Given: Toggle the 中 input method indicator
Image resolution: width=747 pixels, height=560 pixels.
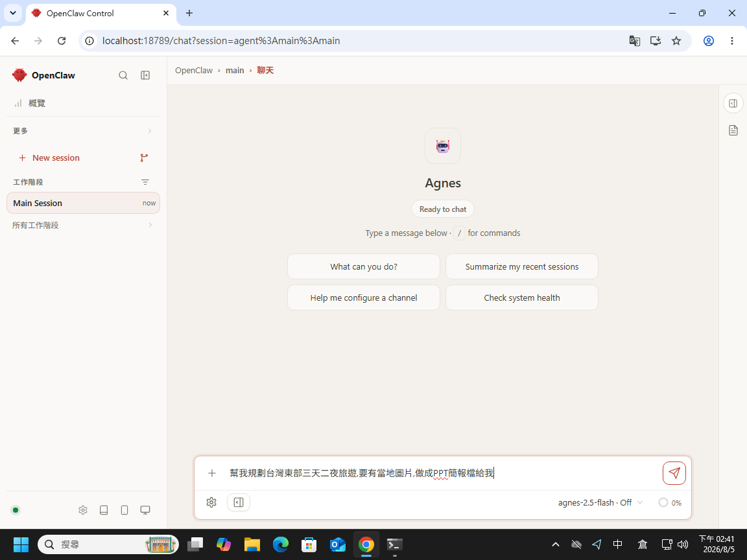Looking at the screenshot, I should pyautogui.click(x=617, y=544).
